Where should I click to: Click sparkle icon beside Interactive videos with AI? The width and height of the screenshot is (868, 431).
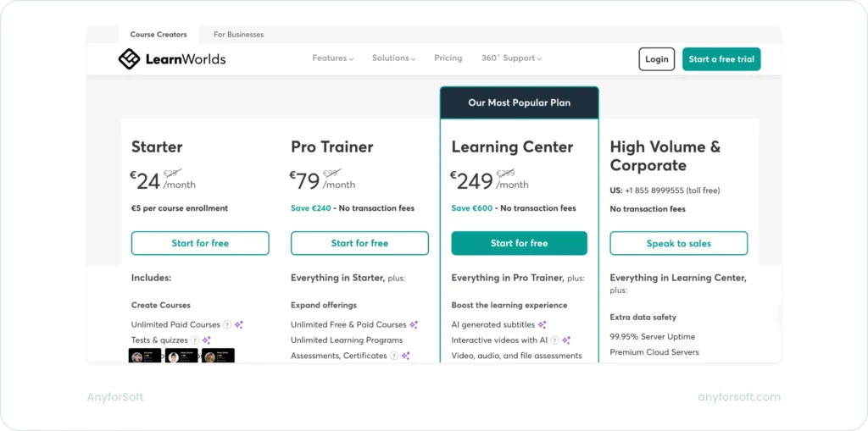(565, 340)
